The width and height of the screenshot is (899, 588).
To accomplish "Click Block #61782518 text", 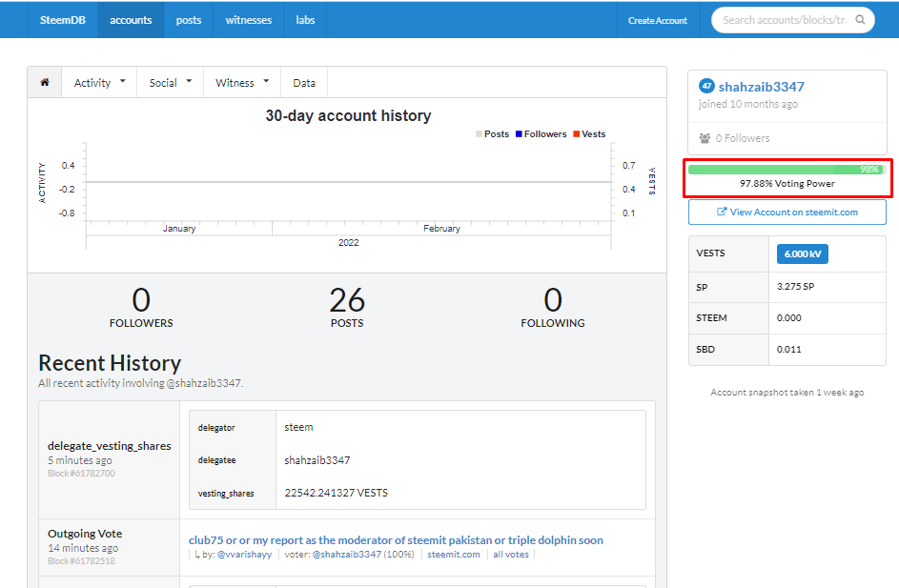I will [81, 561].
